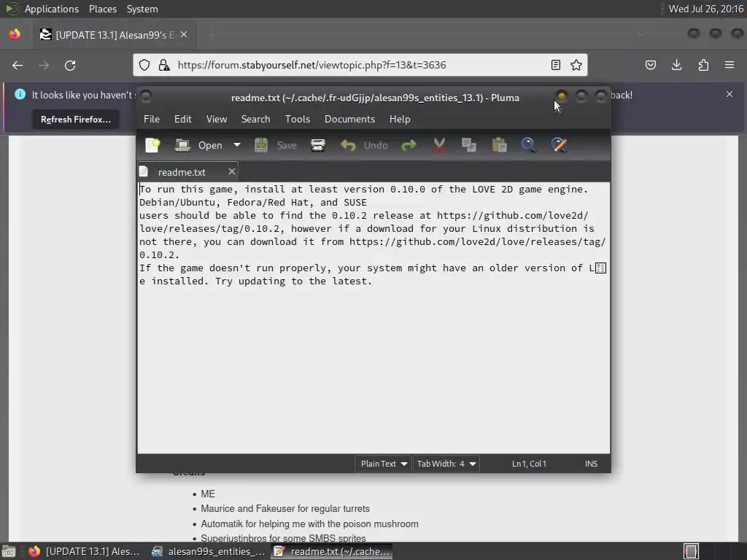Toggle Firefox reader view icon

555,65
